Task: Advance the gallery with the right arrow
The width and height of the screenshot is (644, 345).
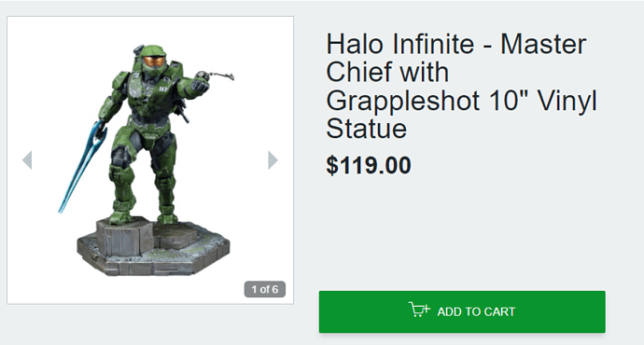Action: pos(273,160)
